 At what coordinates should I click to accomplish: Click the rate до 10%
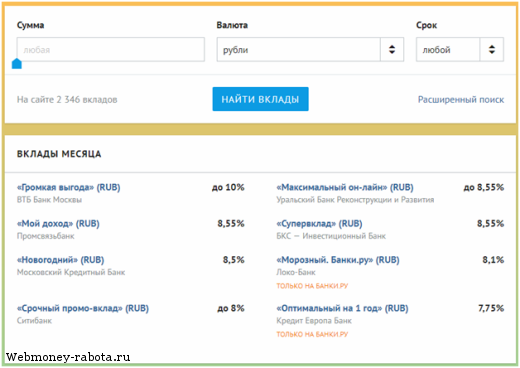[228, 187]
